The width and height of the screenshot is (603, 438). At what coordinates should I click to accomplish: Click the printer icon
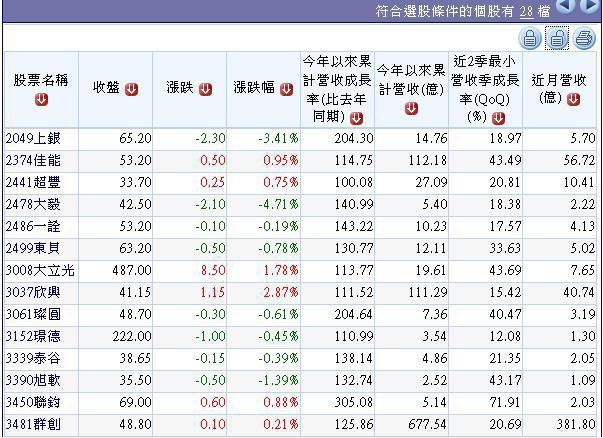pyautogui.click(x=584, y=38)
